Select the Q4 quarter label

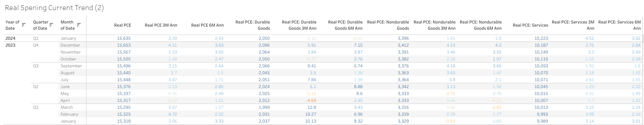[36, 45]
